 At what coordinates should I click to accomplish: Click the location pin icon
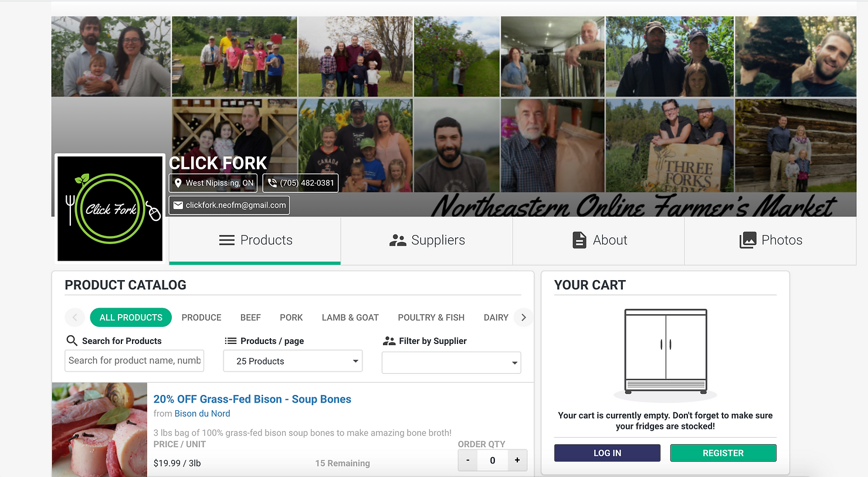[178, 183]
